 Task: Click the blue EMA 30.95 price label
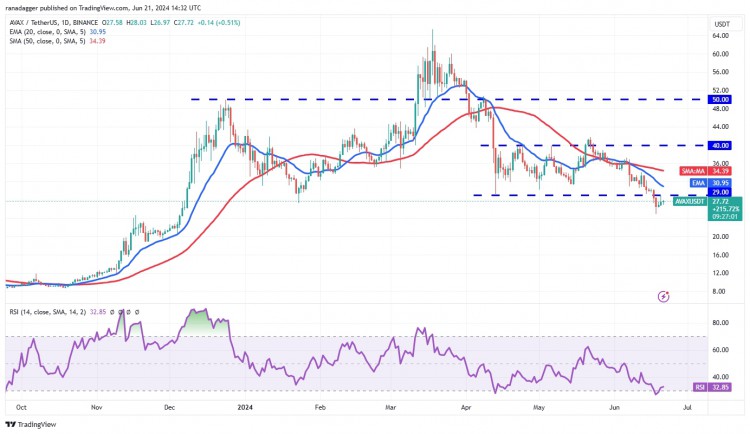[711, 183]
